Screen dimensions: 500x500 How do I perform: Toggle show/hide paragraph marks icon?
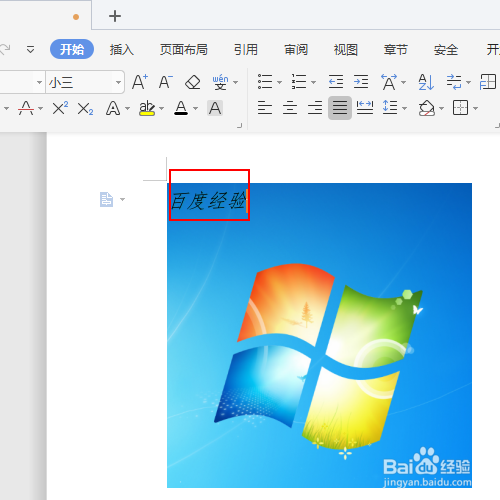pos(454,82)
